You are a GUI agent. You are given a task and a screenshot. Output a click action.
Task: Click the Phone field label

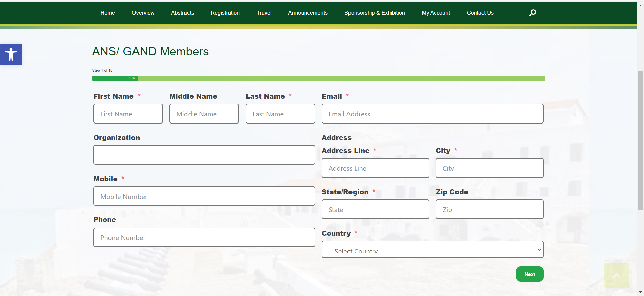point(105,220)
